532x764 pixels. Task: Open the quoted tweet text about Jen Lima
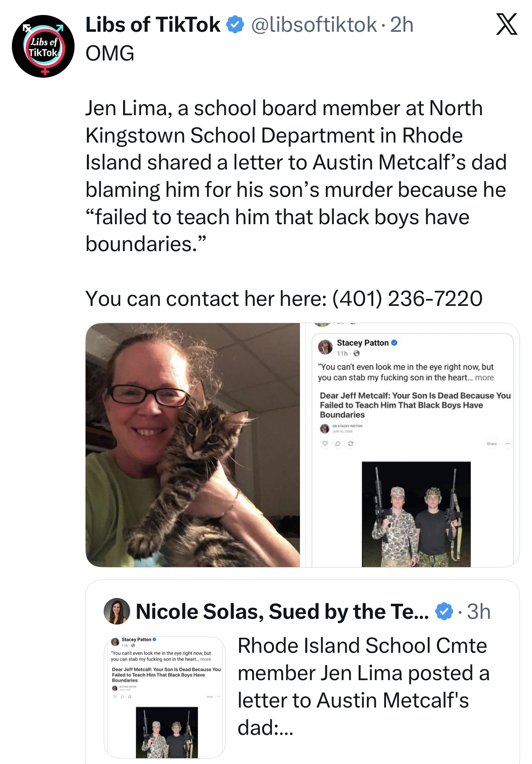363,687
